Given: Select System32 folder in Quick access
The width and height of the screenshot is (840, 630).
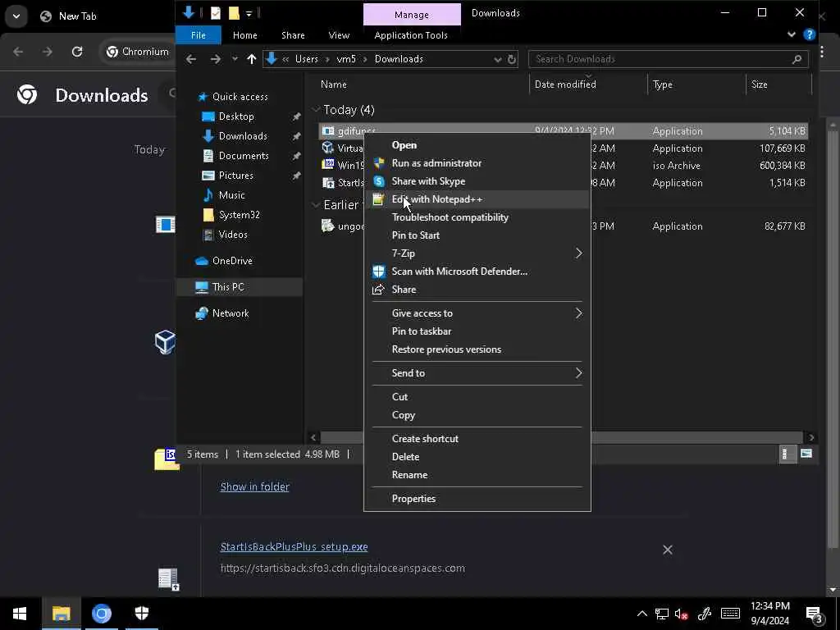Looking at the screenshot, I should [x=239, y=215].
